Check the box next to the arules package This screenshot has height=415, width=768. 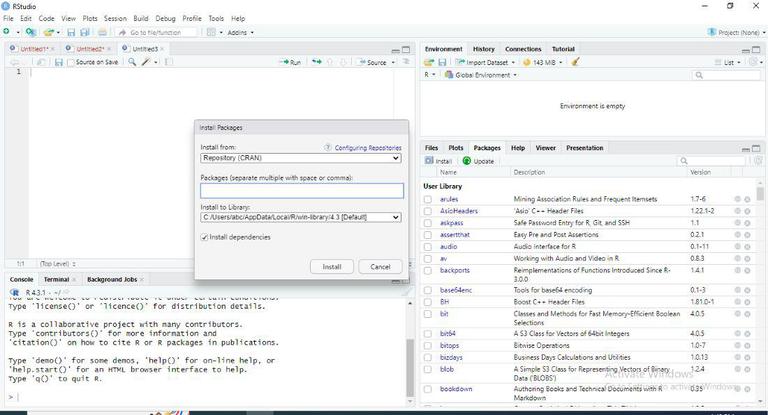428,199
